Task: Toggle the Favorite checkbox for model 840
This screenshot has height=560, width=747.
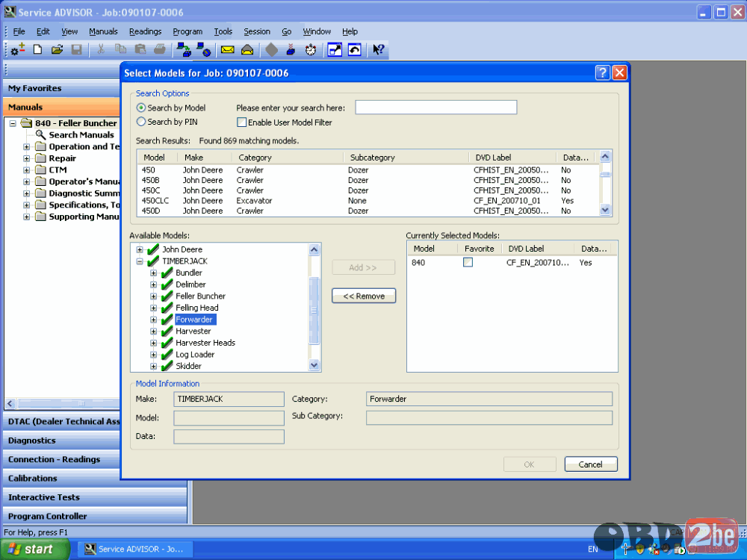Action: (x=468, y=262)
